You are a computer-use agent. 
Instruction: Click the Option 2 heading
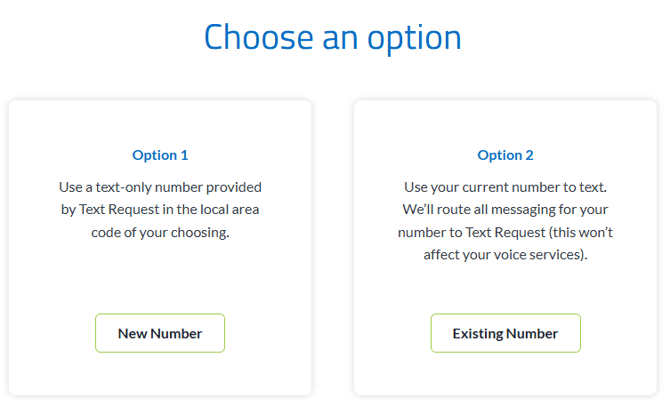(x=505, y=155)
